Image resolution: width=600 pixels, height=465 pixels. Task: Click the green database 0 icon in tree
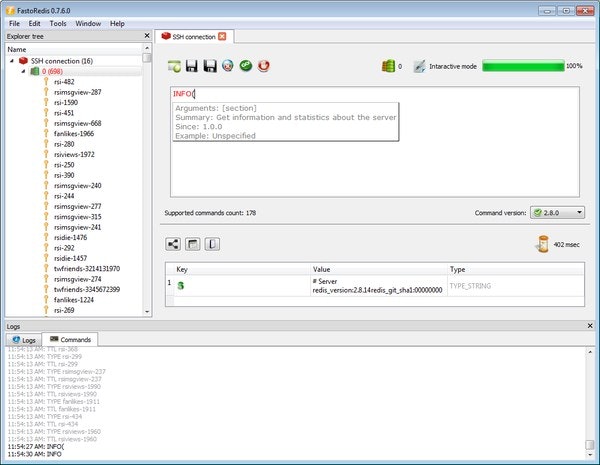tap(35, 71)
